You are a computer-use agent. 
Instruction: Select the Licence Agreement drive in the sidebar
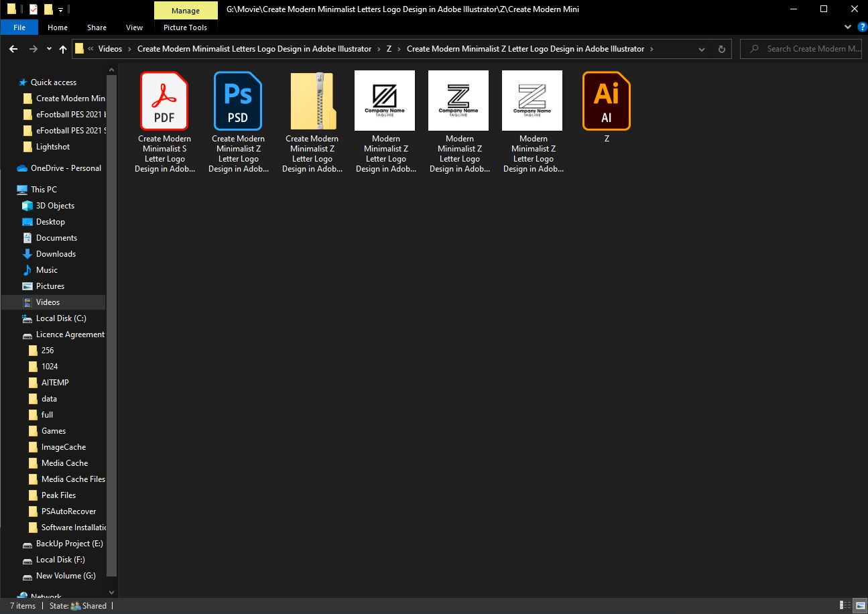click(x=70, y=334)
